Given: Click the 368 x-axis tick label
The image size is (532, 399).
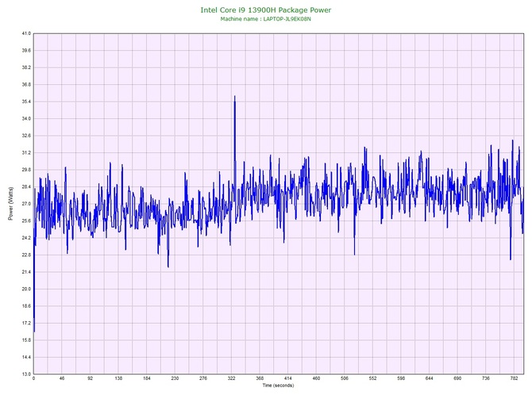Looking at the screenshot, I should coord(260,378).
